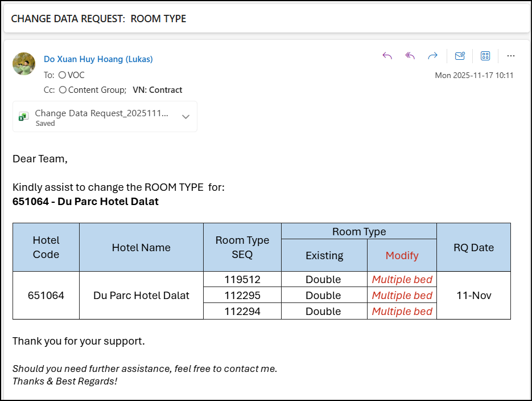
Task: Forward this email using the arrow icon
Action: point(432,56)
